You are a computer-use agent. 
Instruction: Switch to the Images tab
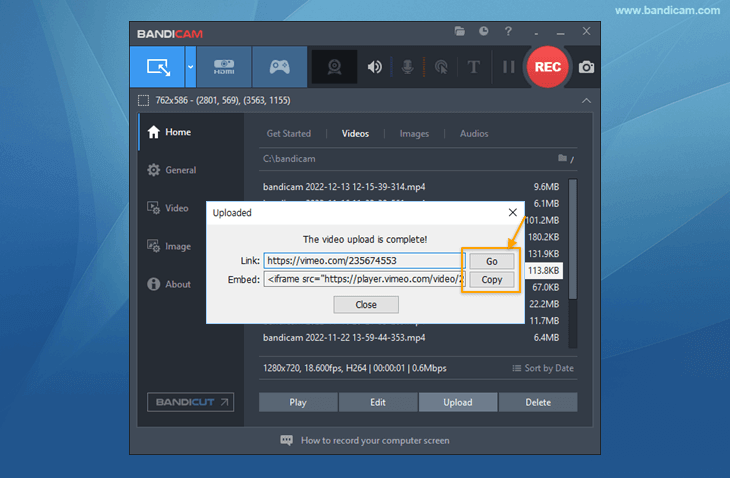[414, 134]
